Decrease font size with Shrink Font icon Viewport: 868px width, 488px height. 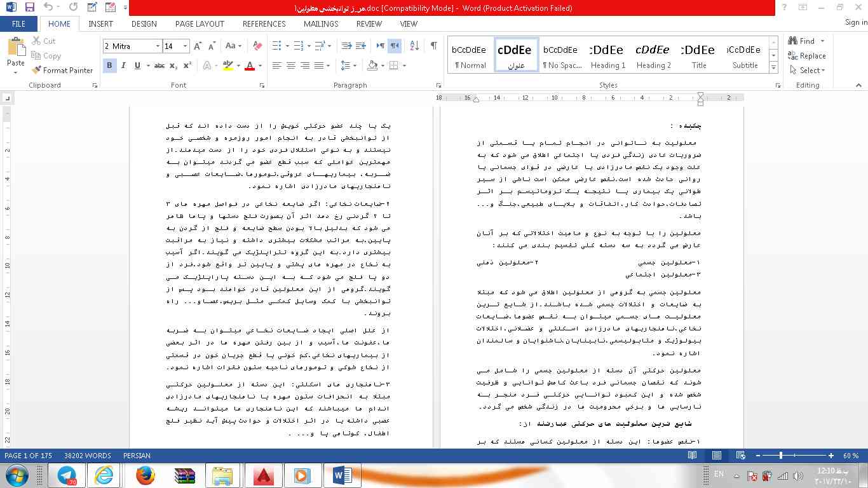pos(212,46)
